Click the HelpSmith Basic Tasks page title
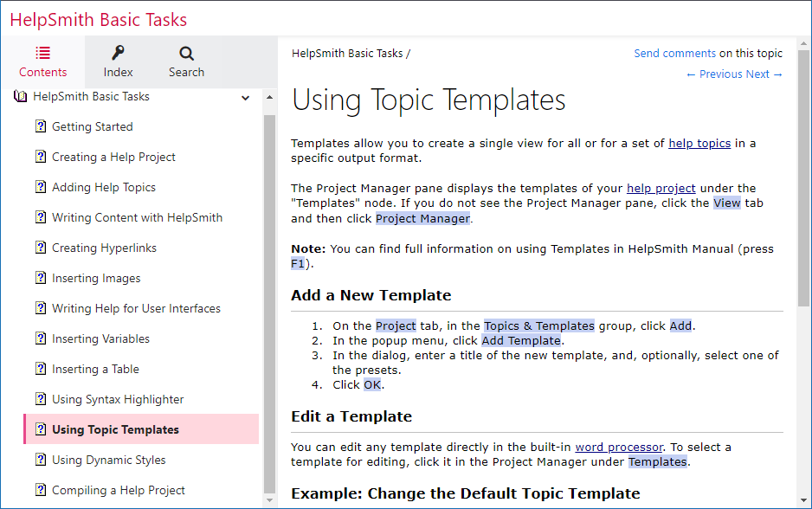The height and width of the screenshot is (509, 812). [x=99, y=20]
